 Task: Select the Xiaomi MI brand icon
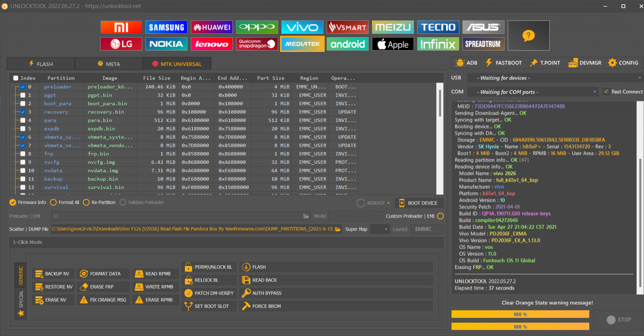[x=121, y=27]
